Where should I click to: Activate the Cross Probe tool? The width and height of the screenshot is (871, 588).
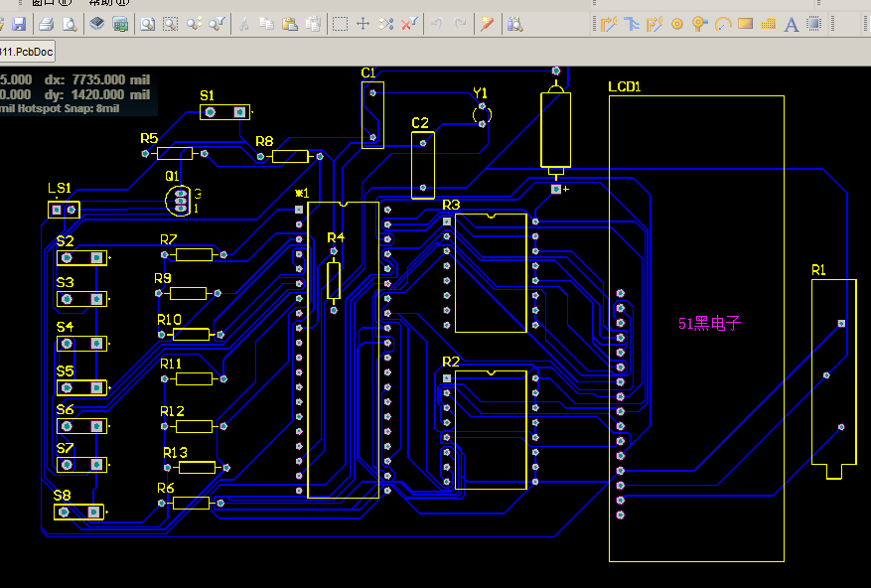coord(488,24)
